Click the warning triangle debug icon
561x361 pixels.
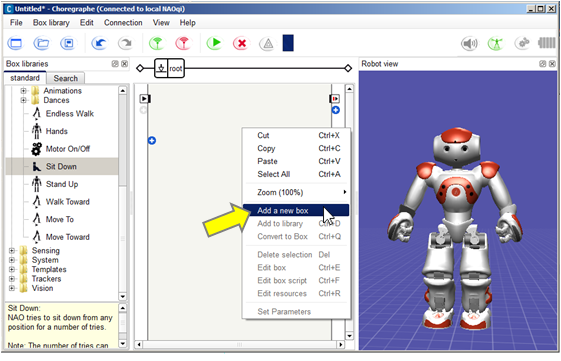point(268,44)
